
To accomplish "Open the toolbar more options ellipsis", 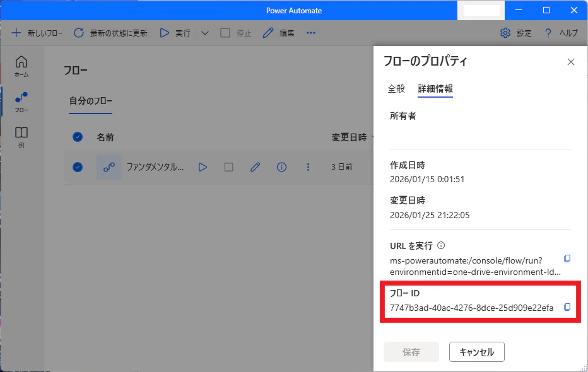I will click(311, 33).
